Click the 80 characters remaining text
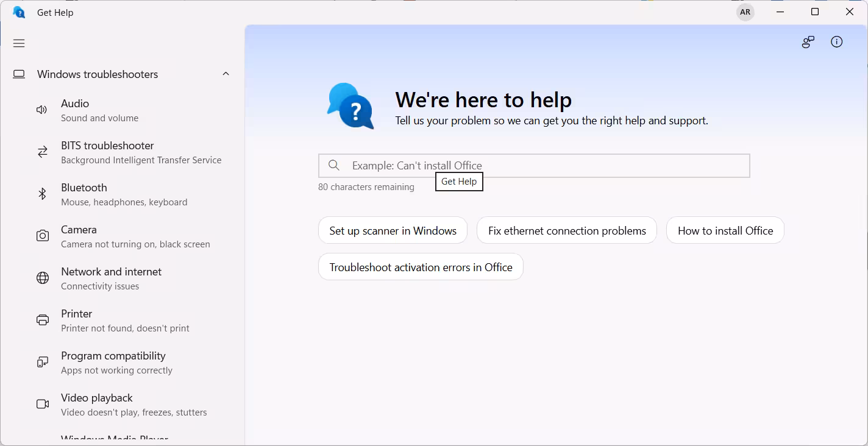 point(366,187)
